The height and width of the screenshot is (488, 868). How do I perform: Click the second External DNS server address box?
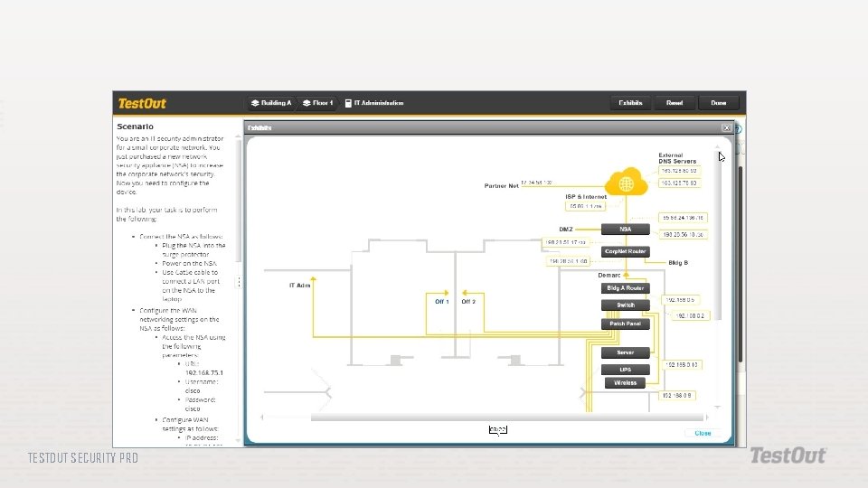click(679, 183)
